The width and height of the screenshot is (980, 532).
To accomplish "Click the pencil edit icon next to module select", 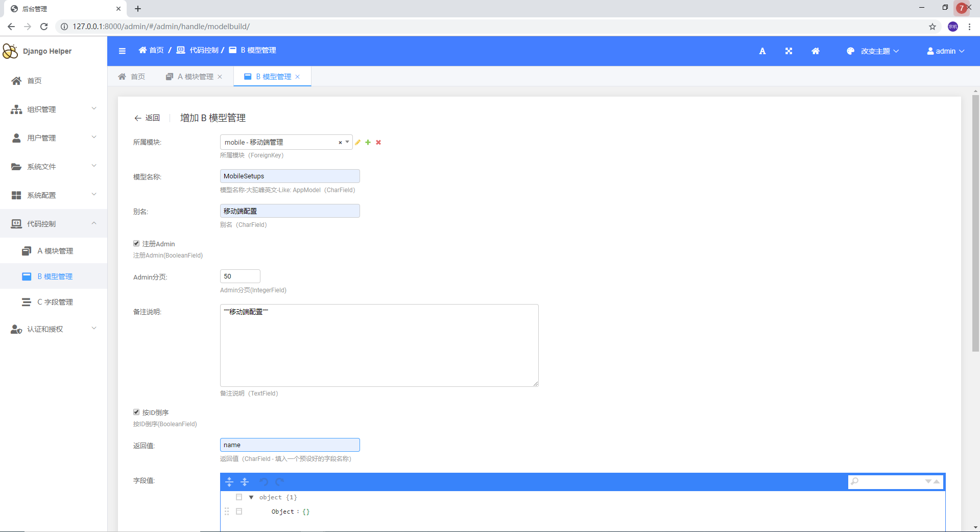I will tap(358, 143).
